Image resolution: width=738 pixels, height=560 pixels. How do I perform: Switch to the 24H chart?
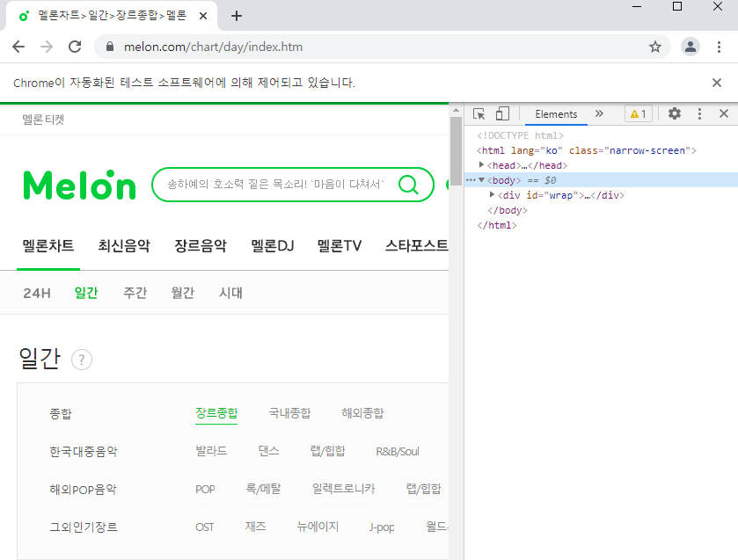coord(37,293)
